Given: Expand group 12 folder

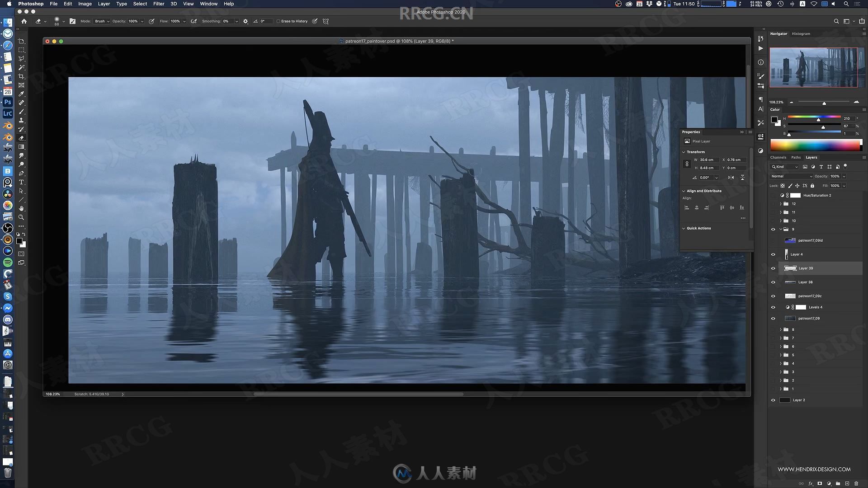Looking at the screenshot, I should 781,204.
